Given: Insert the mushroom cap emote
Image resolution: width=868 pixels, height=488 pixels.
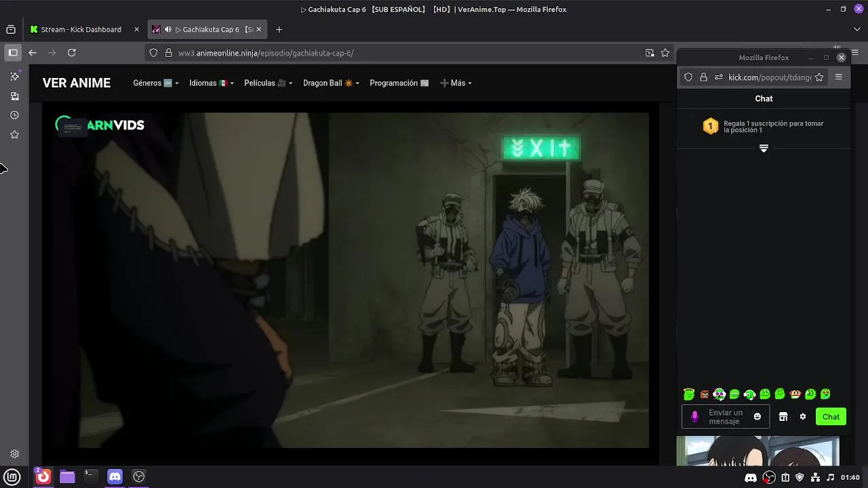Looking at the screenshot, I should (x=795, y=394).
